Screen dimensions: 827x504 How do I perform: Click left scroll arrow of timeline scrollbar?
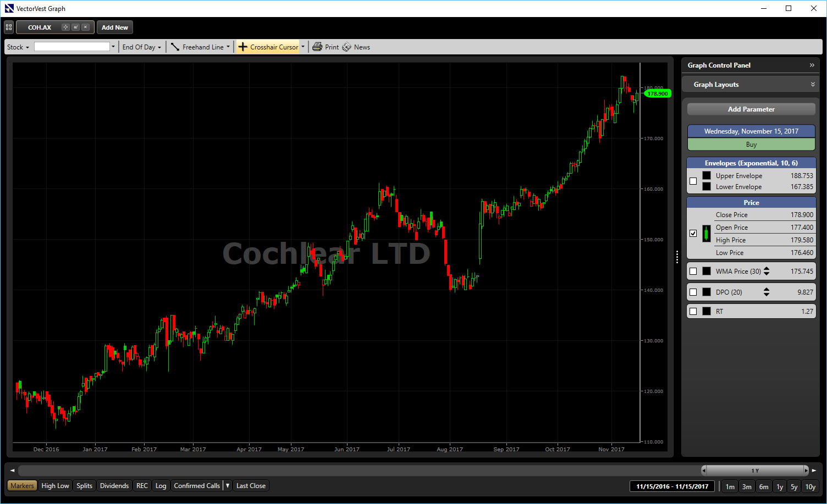[12, 470]
